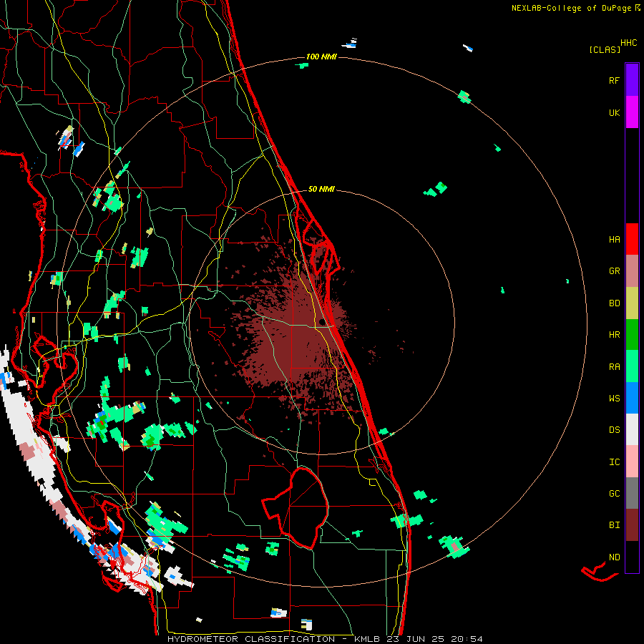Screen dimensions: 644x644
Task: Click the ND black legend swatch
Action: (x=632, y=557)
